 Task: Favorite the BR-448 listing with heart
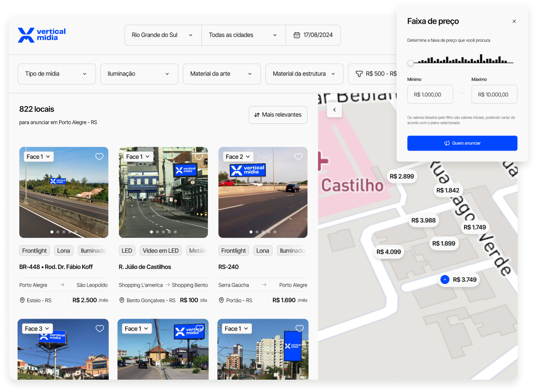click(x=100, y=157)
